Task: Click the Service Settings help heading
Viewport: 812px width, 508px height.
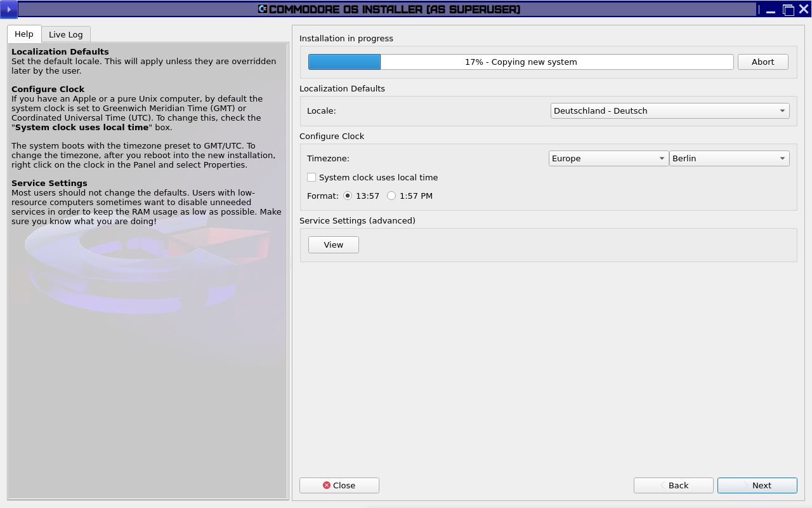Action: [49, 183]
